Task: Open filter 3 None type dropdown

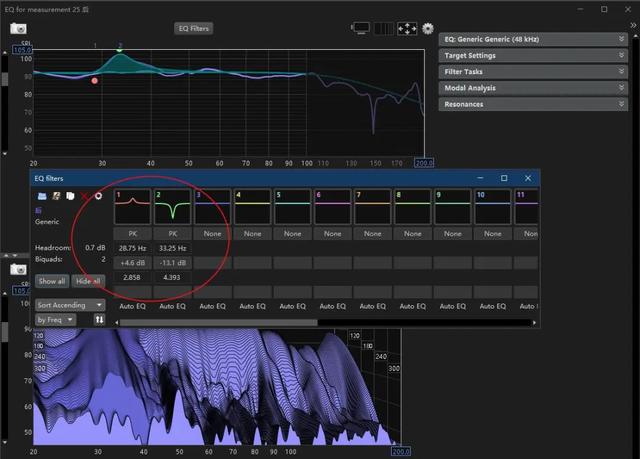Action: click(213, 234)
